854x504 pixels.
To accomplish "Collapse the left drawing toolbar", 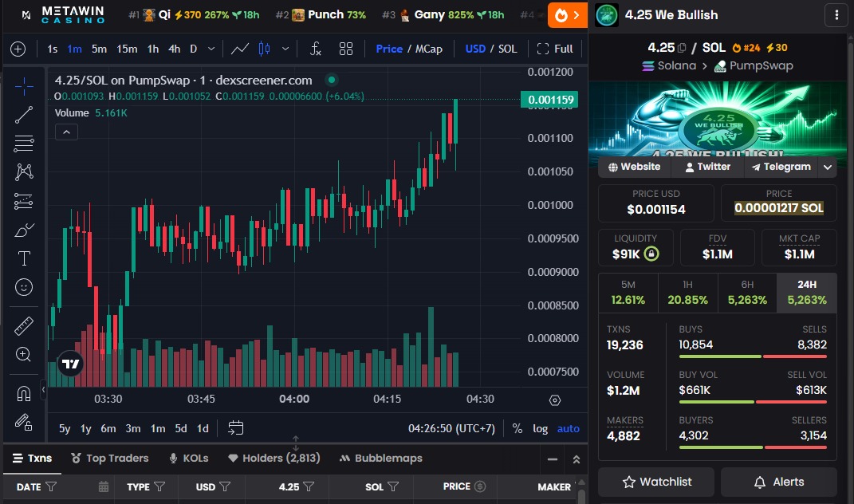I will click(x=44, y=390).
